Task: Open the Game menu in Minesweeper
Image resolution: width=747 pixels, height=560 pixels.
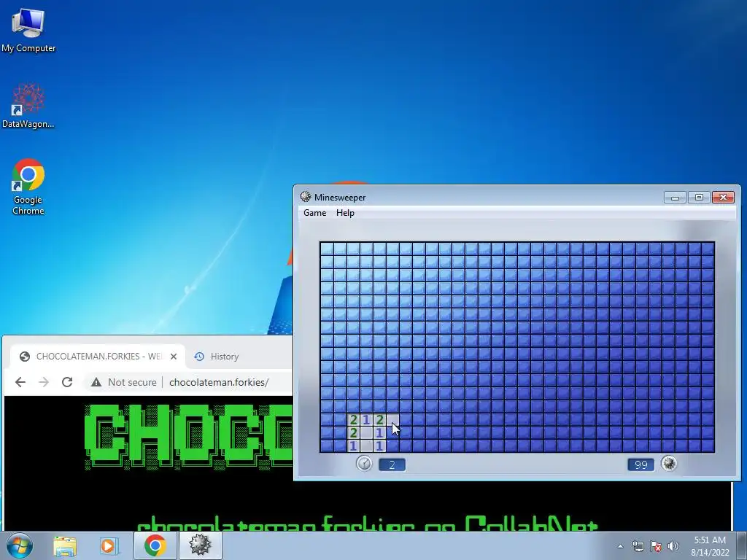Action: tap(315, 213)
